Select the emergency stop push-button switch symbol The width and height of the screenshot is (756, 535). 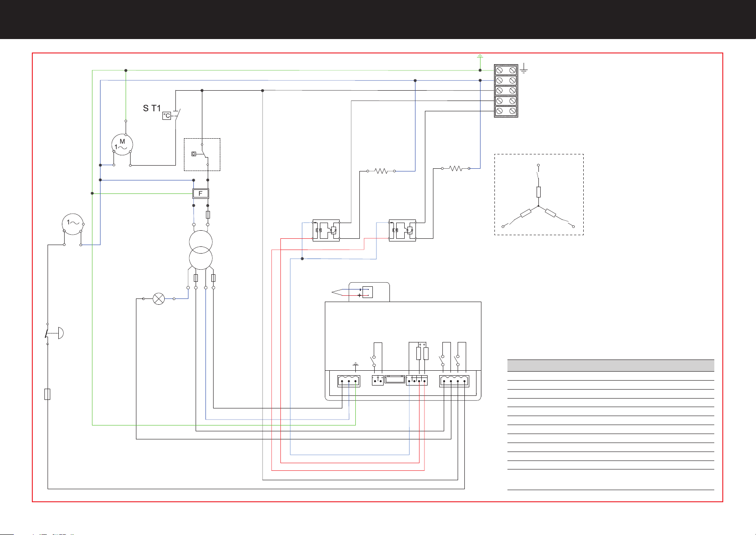[x=53, y=333]
